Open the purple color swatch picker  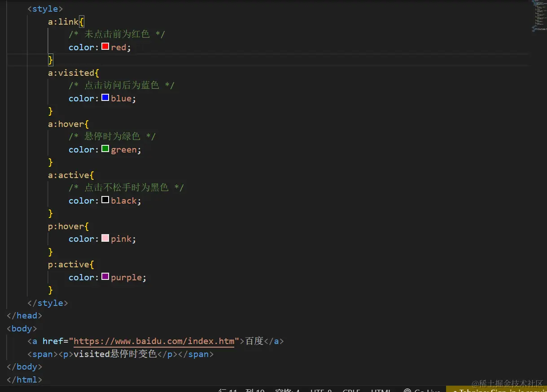[x=105, y=277]
